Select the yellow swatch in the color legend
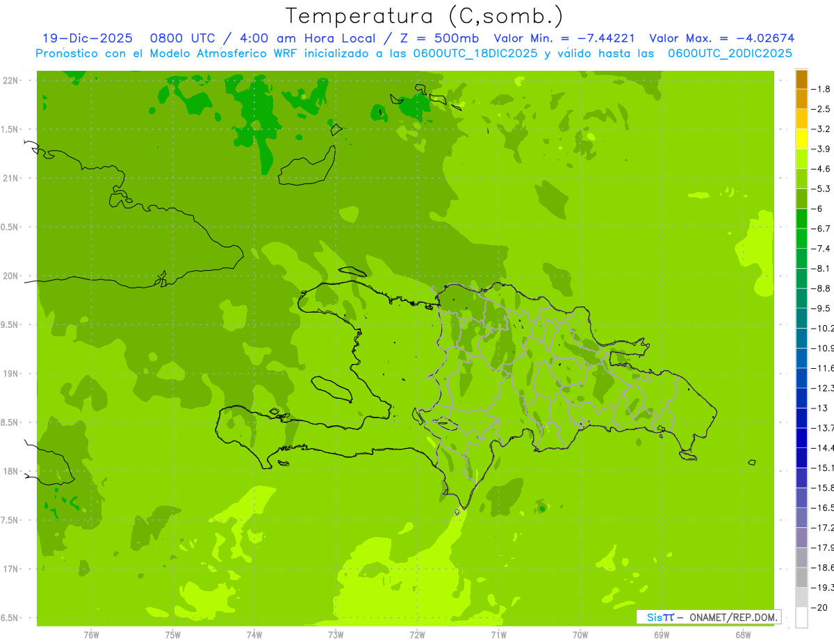The height and width of the screenshot is (644, 834). (x=801, y=139)
